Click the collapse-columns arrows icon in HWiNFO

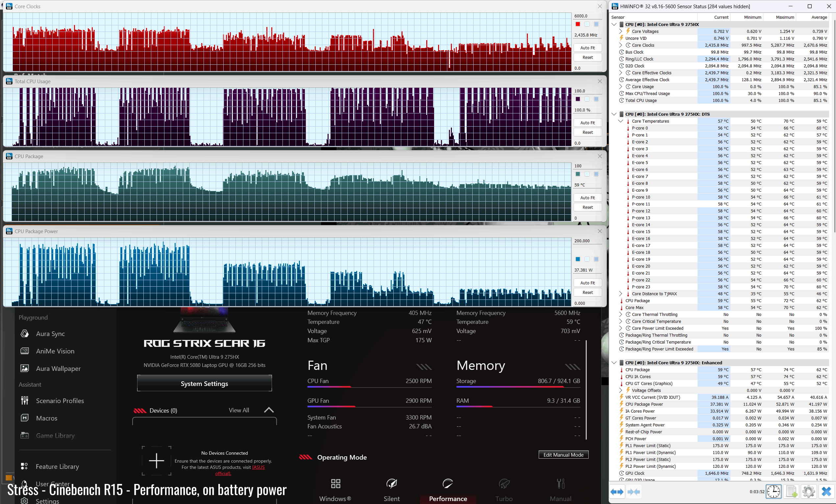633,492
